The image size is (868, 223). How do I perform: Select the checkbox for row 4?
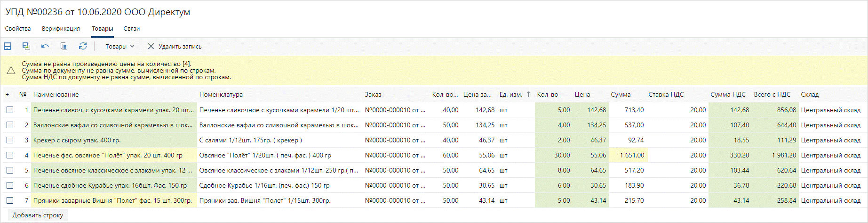tap(10, 155)
